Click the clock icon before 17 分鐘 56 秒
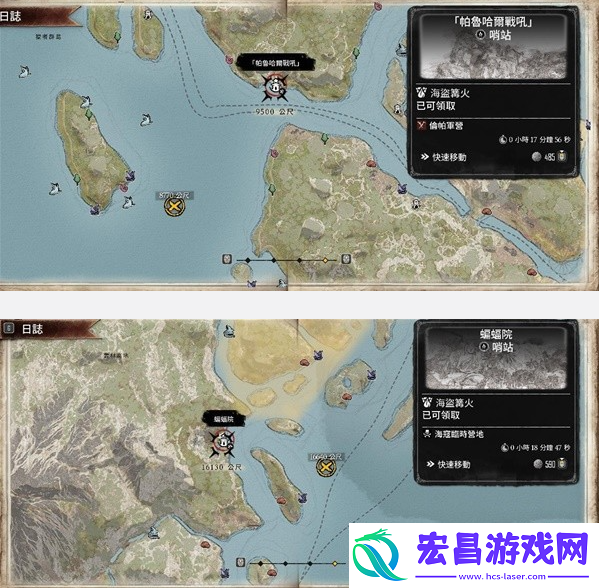The image size is (599, 588). (x=503, y=139)
